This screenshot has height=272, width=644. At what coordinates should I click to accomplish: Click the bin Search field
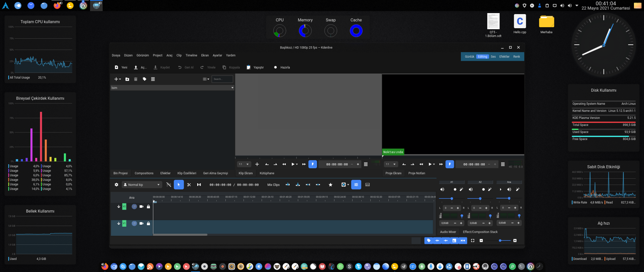(222, 79)
